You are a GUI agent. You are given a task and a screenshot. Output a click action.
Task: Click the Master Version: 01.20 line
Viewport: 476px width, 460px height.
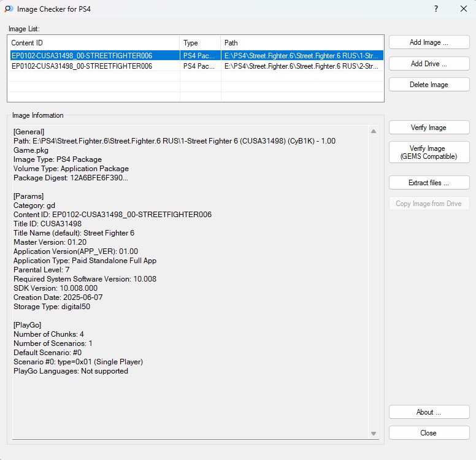pos(50,242)
